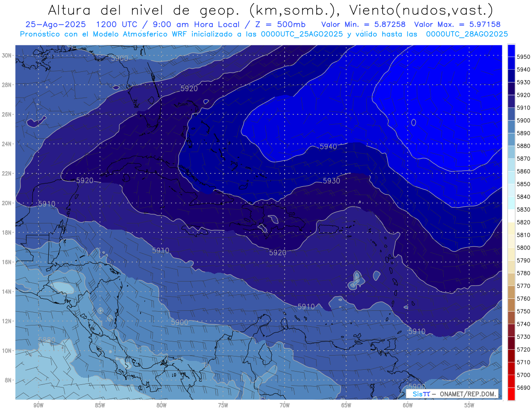Click the colorbar swatch between 5950 and 5940

pyautogui.click(x=511, y=63)
